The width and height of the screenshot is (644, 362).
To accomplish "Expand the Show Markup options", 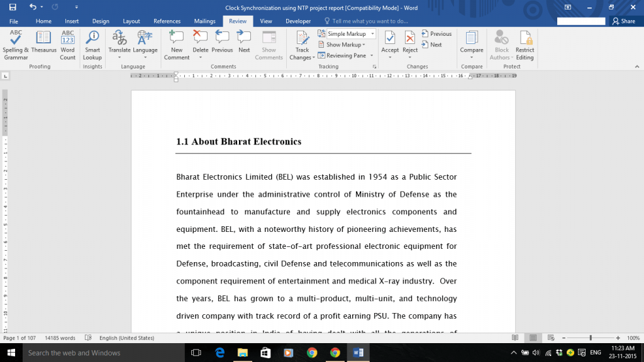I will pyautogui.click(x=343, y=44).
